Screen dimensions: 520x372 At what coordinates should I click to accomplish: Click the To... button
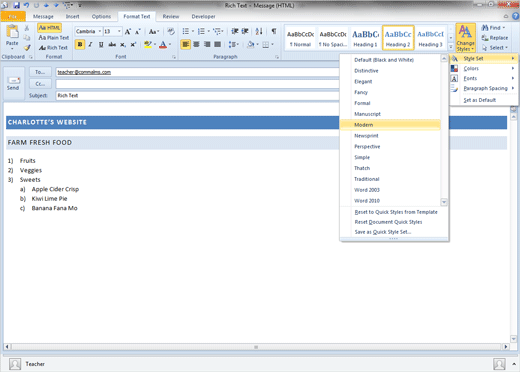[40, 72]
